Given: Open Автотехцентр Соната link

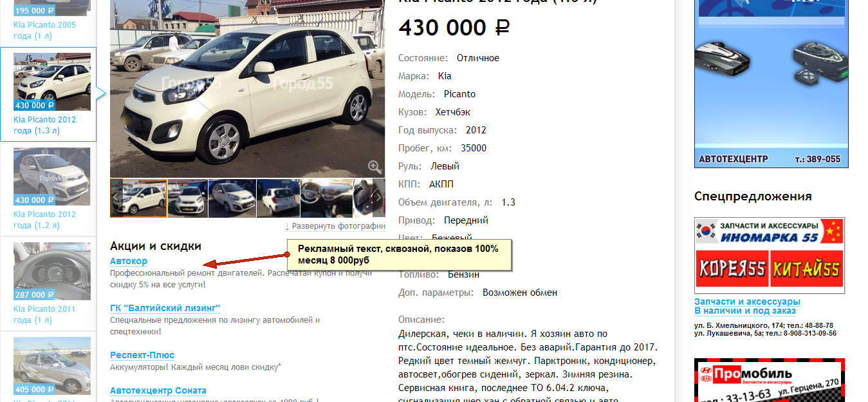Looking at the screenshot, I should click(x=158, y=390).
